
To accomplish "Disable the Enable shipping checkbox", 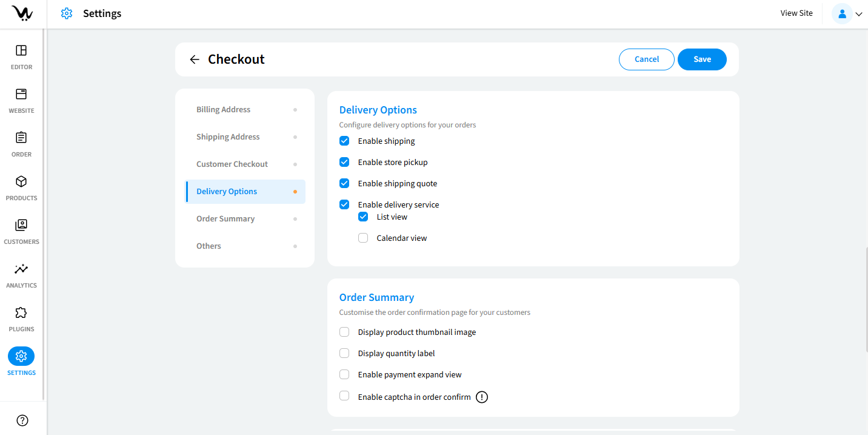I will [x=344, y=141].
